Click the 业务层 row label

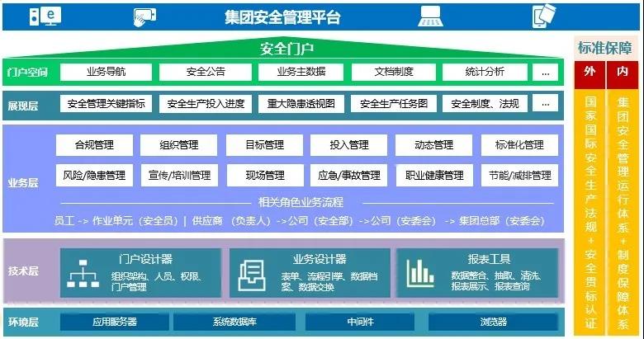point(23,182)
